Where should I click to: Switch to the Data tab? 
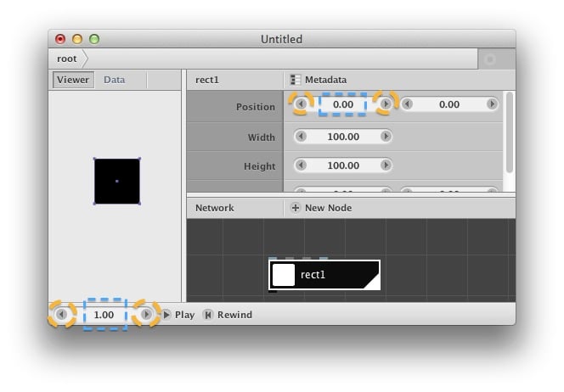[115, 80]
